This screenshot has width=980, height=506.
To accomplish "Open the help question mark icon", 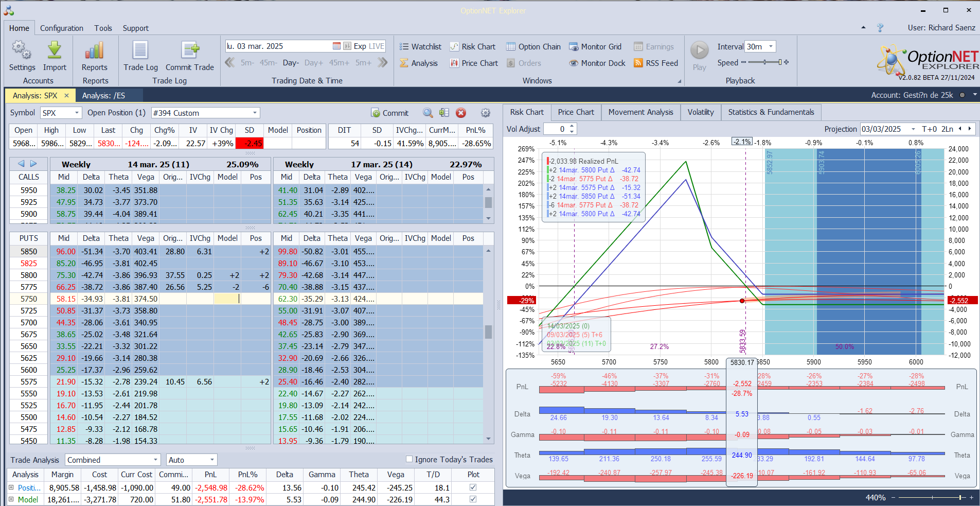I will point(880,28).
